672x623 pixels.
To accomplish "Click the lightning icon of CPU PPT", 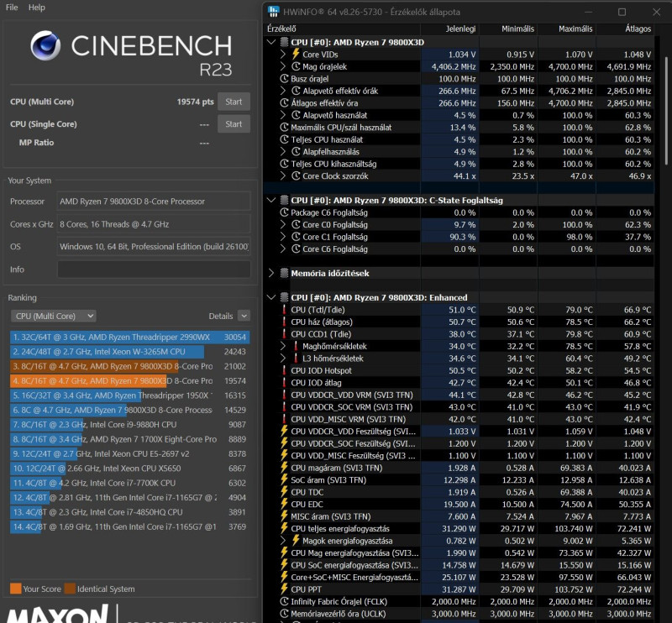I will tap(284, 589).
